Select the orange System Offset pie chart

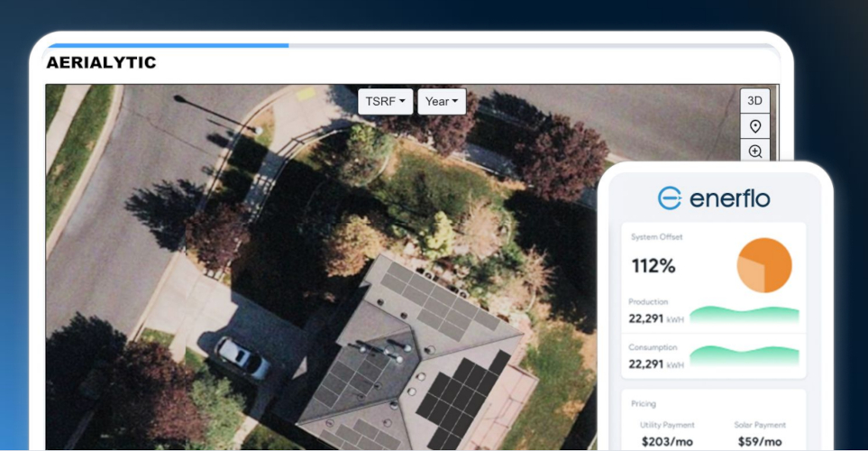point(764,265)
